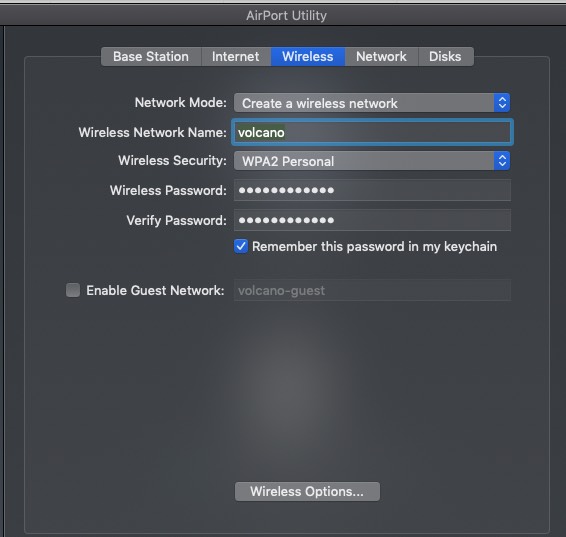Uncheck Remember this password in my keychain
This screenshot has height=537, width=566.
click(x=241, y=246)
